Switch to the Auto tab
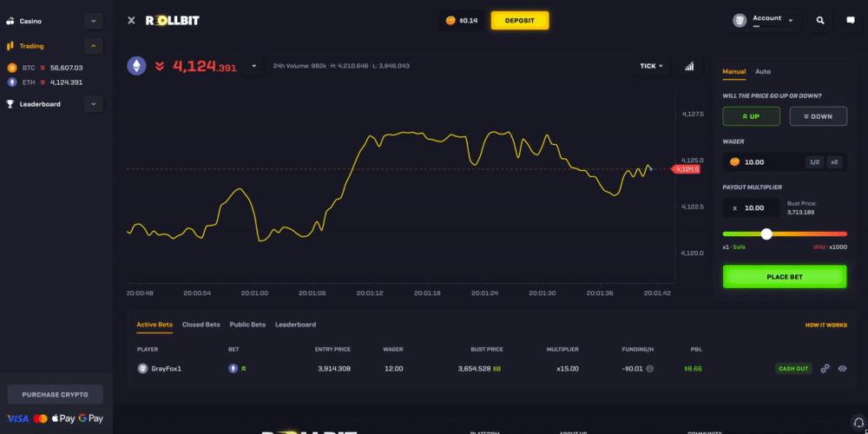The height and width of the screenshot is (434, 868). point(763,71)
